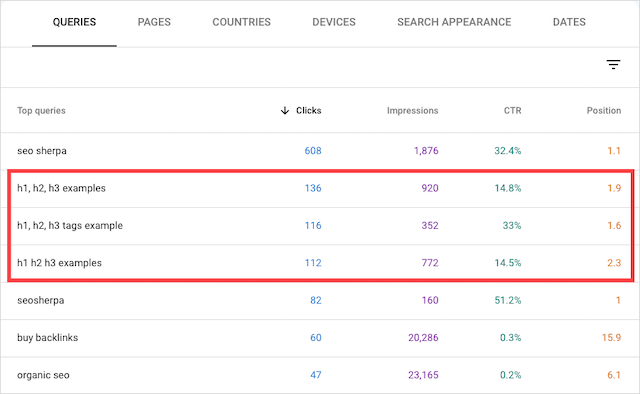This screenshot has height=394, width=640.
Task: Select the Dates tab
Action: point(569,22)
